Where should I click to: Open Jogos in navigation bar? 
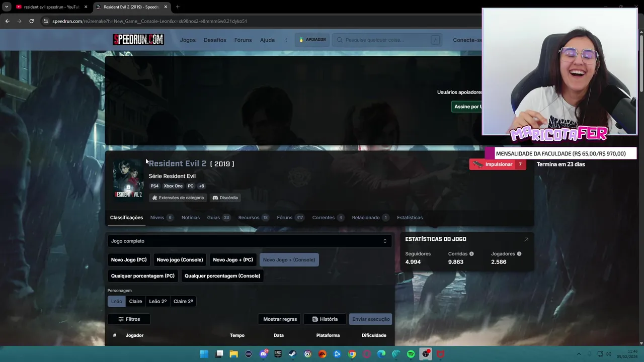pyautogui.click(x=188, y=40)
